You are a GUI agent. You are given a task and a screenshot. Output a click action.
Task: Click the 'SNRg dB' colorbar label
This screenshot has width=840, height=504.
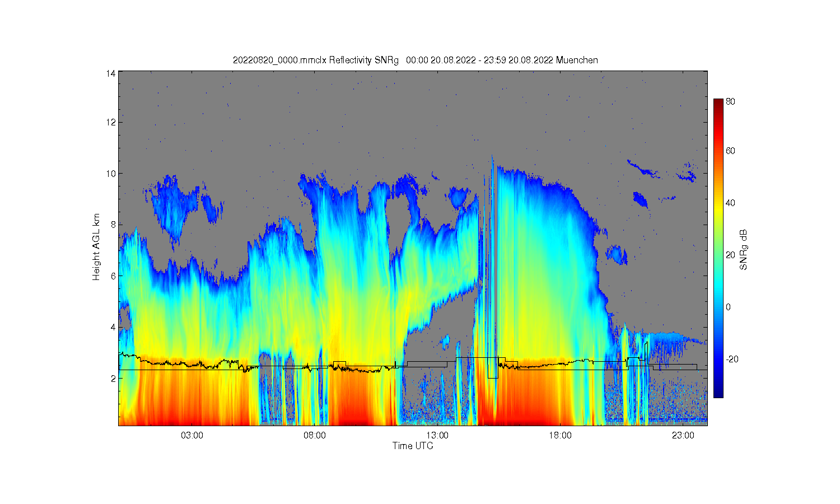pyautogui.click(x=744, y=250)
